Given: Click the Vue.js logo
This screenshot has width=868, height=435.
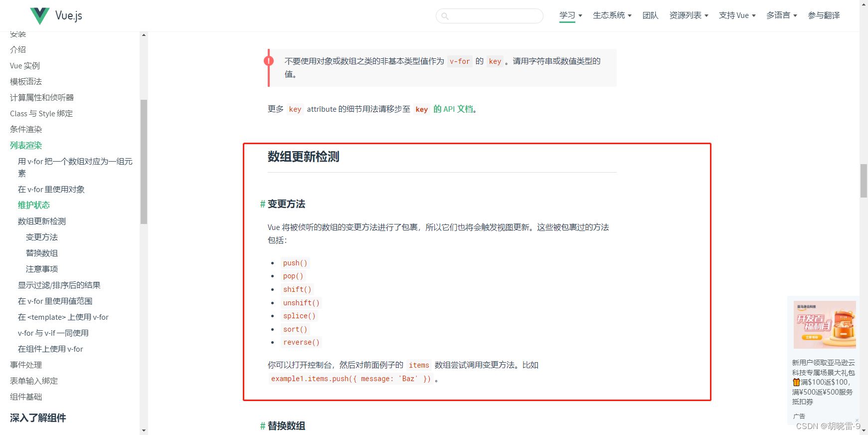Looking at the screenshot, I should [x=56, y=15].
